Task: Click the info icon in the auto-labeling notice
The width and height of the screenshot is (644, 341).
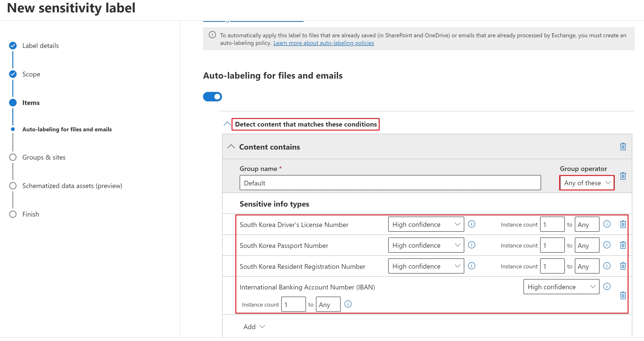Action: (212, 35)
